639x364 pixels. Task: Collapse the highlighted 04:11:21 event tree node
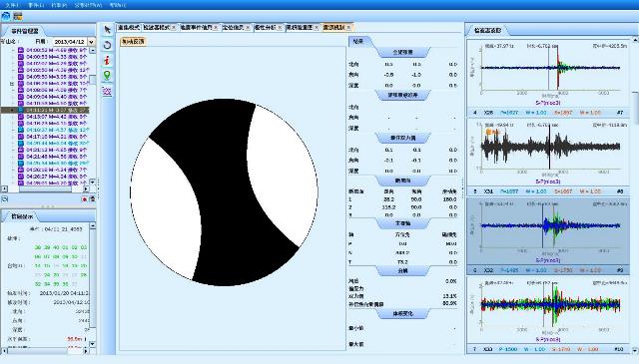pyautogui.click(x=13, y=110)
